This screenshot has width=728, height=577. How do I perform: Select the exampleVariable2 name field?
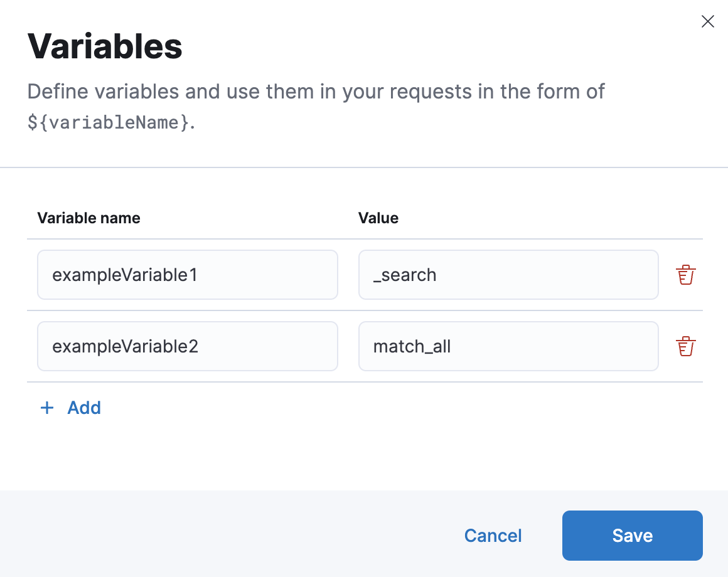point(187,346)
